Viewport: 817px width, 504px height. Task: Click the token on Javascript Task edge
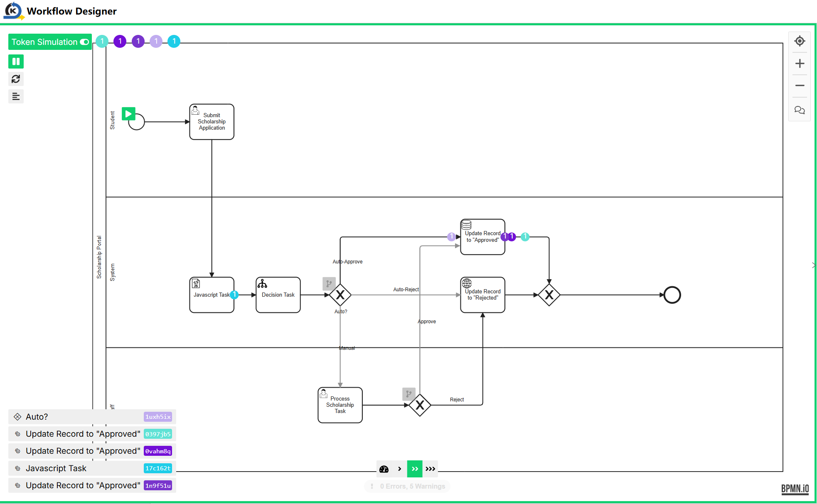tap(234, 295)
